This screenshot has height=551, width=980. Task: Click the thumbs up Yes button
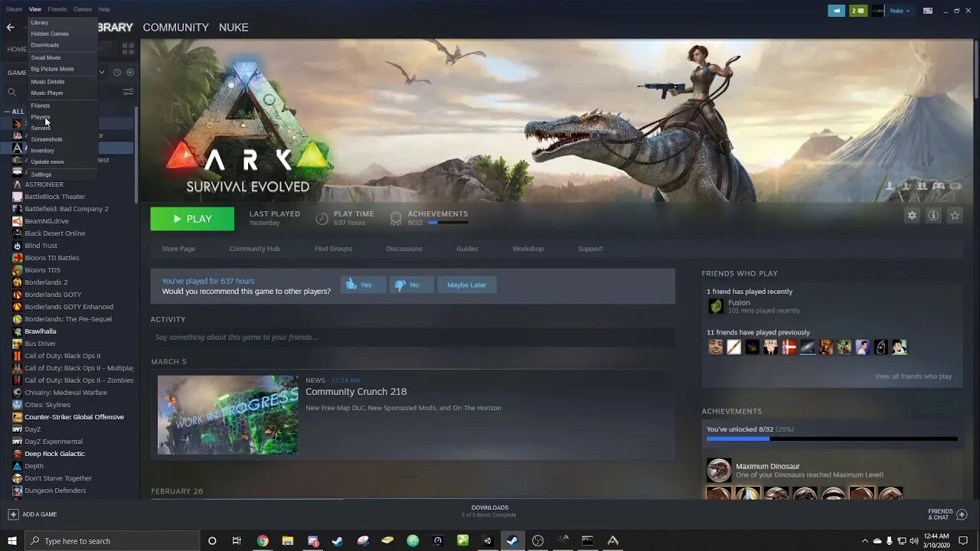[363, 285]
